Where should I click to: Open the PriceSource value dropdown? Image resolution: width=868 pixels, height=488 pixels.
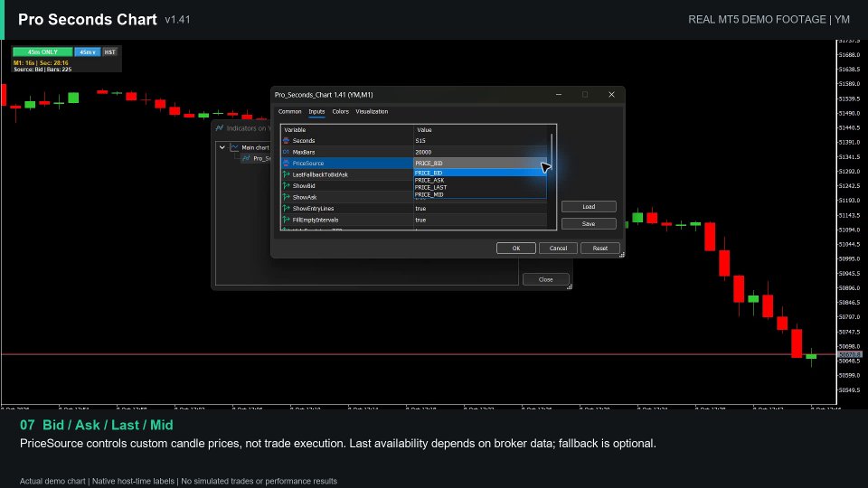pos(480,164)
